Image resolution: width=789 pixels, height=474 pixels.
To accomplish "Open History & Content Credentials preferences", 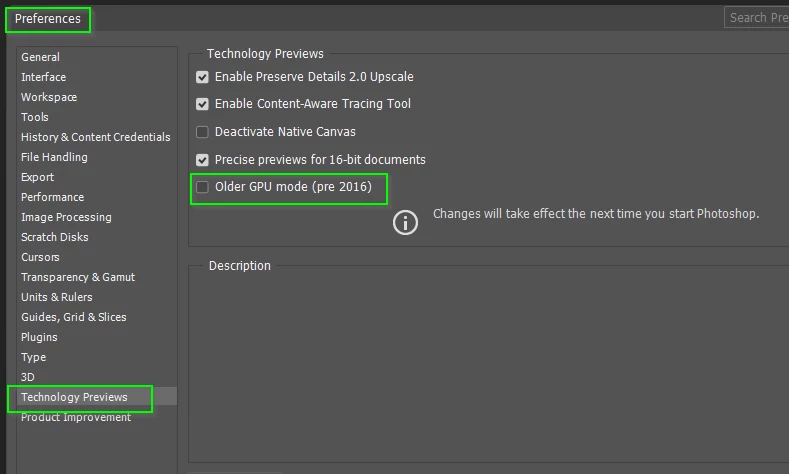I will tap(96, 137).
